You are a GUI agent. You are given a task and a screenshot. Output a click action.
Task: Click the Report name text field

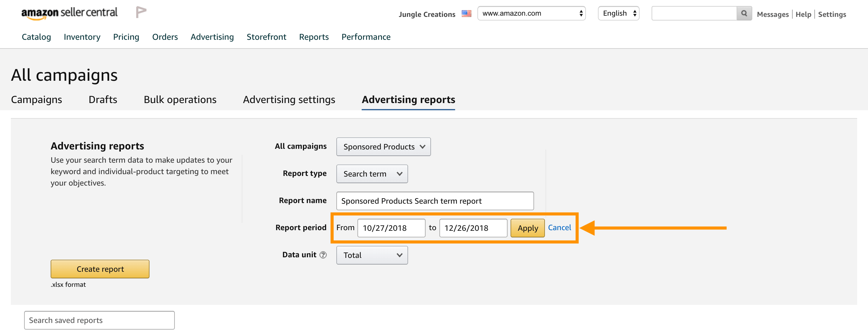click(435, 201)
